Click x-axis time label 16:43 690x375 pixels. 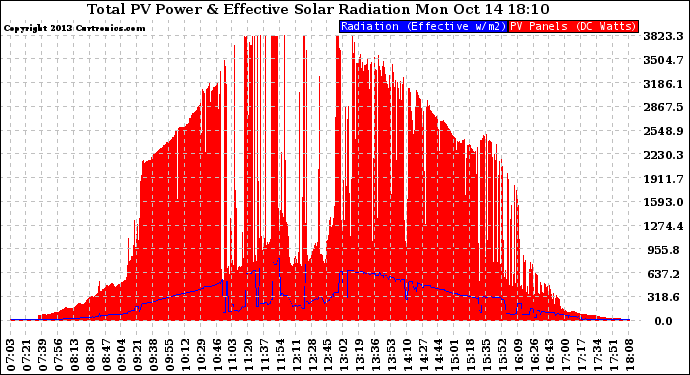click(x=550, y=355)
